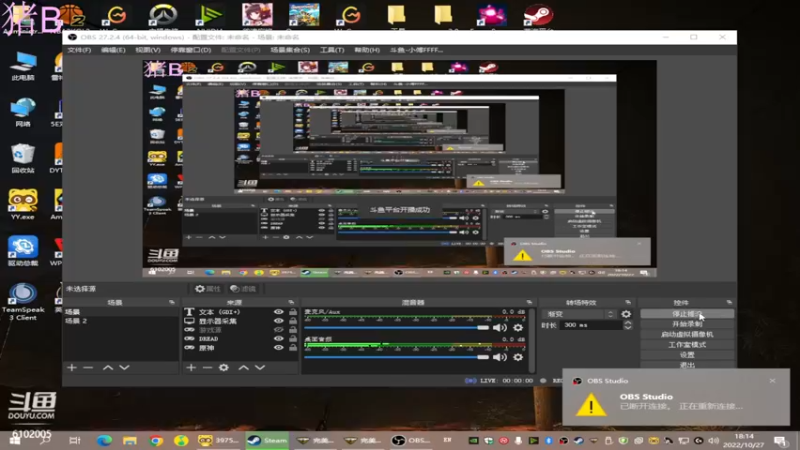
Task: Click the 时长 300 ms duration field
Action: pos(591,325)
